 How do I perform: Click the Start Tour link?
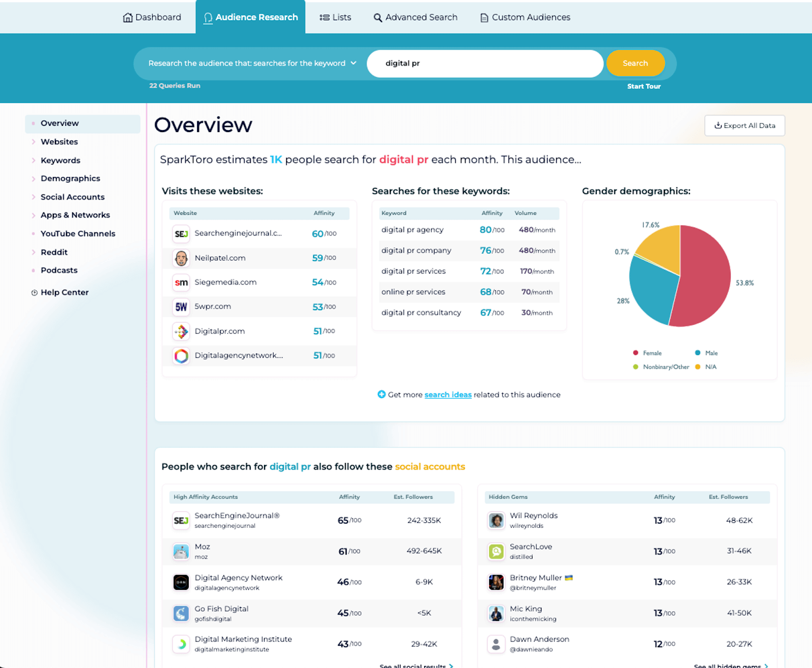click(644, 86)
